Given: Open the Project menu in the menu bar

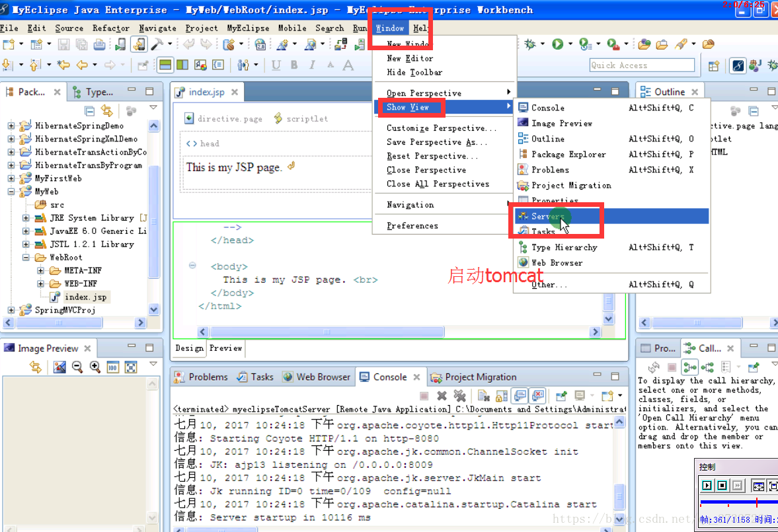Looking at the screenshot, I should (x=202, y=28).
